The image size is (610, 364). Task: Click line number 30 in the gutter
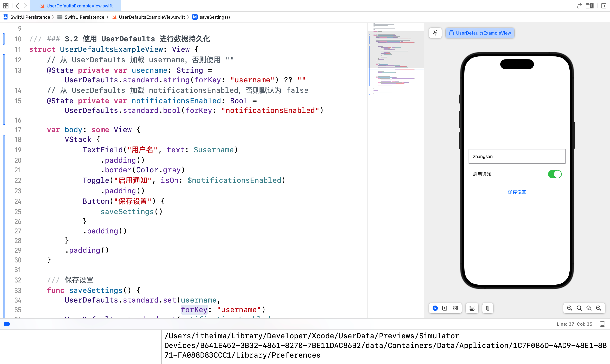tap(18, 260)
